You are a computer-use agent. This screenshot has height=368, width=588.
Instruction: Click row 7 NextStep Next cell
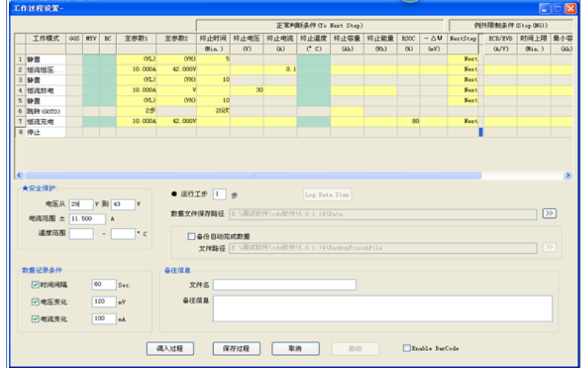point(463,121)
